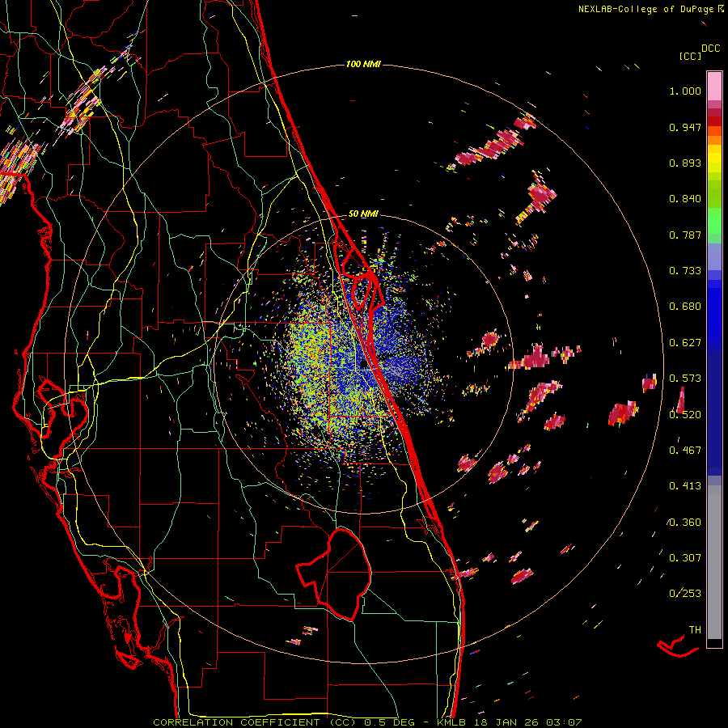
Task: Pick the orange swatch on the color scale
Action: click(x=714, y=140)
